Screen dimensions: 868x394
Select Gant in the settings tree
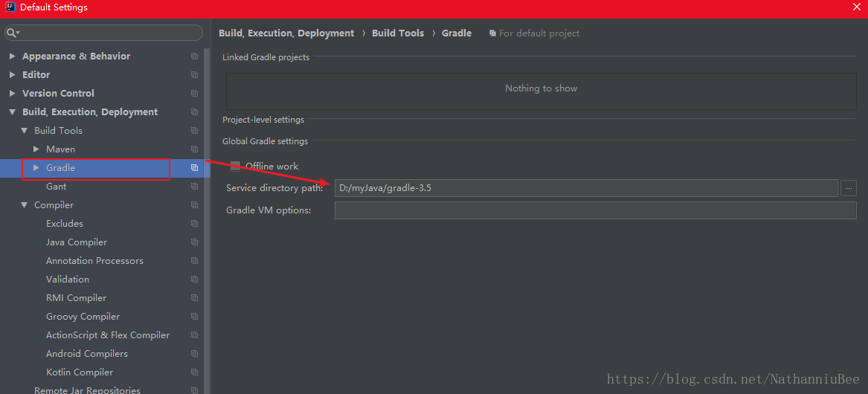click(x=57, y=187)
